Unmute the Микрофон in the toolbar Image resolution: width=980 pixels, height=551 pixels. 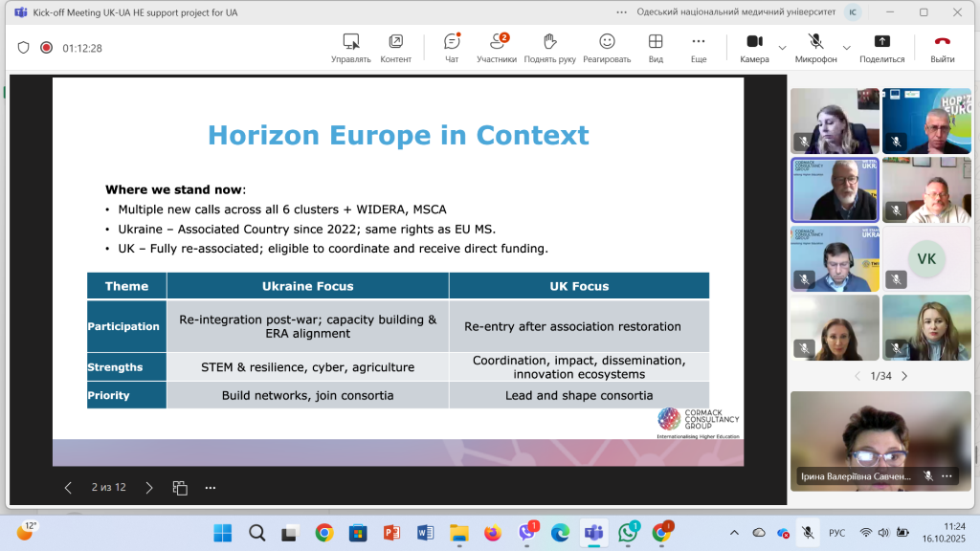(x=815, y=48)
